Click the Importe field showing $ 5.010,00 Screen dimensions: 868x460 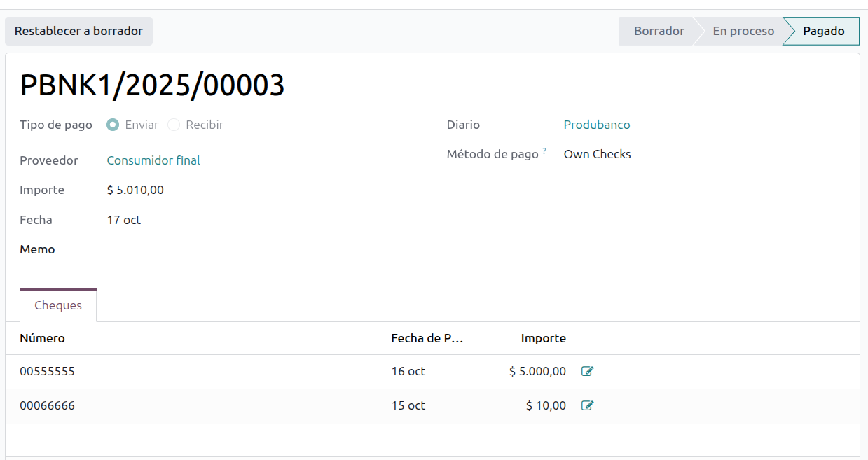[135, 190]
